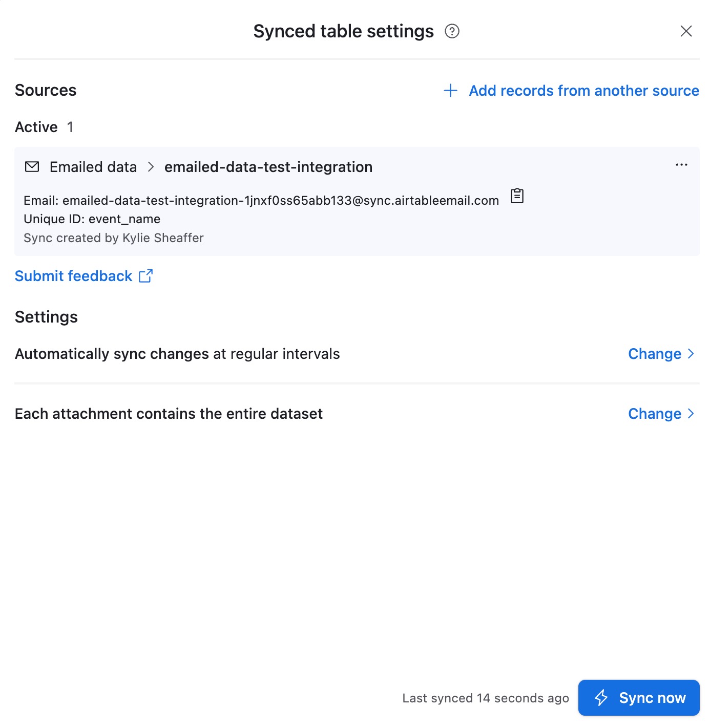Click chevron next to automatic sync Change
Screen dimensions: 710x728
[691, 354]
